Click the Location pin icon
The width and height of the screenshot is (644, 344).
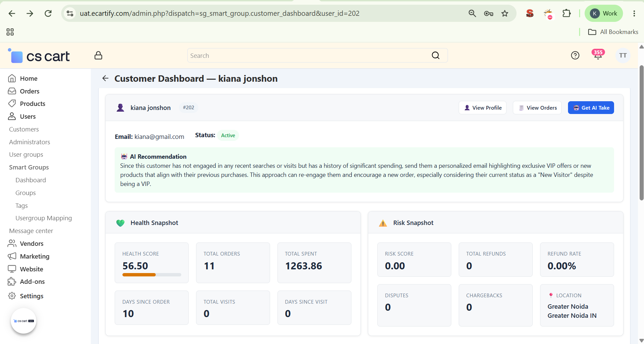point(551,295)
